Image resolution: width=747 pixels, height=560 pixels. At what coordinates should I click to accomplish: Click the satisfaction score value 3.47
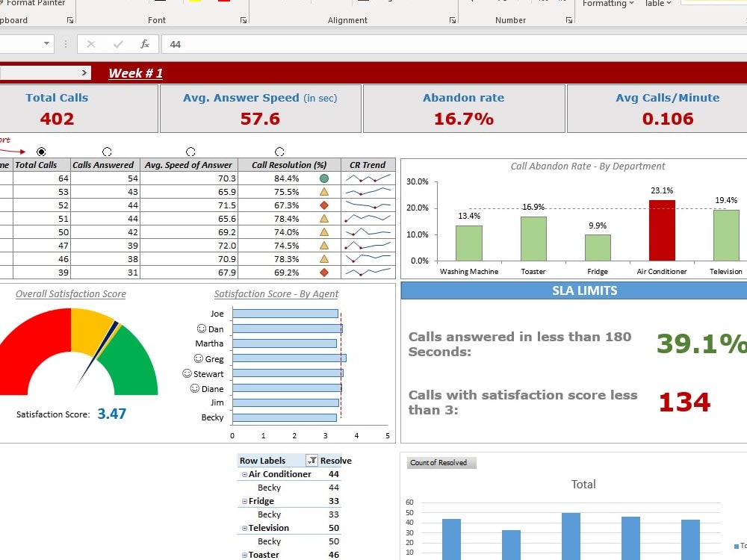click(112, 414)
